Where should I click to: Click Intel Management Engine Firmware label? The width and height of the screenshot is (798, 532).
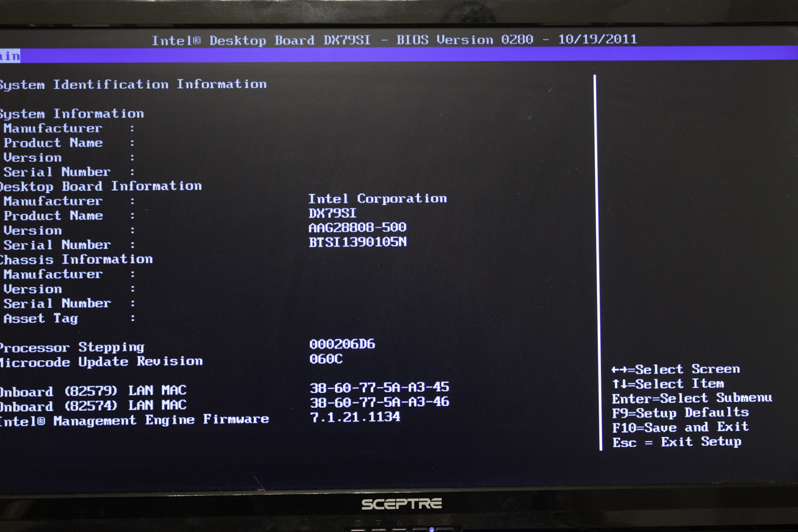click(x=135, y=420)
